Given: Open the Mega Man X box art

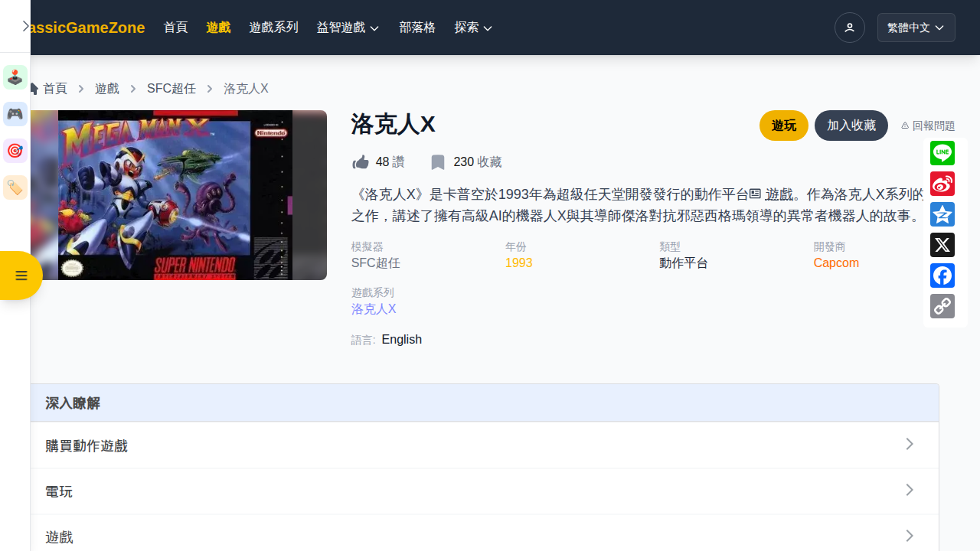Looking at the screenshot, I should click(x=178, y=195).
